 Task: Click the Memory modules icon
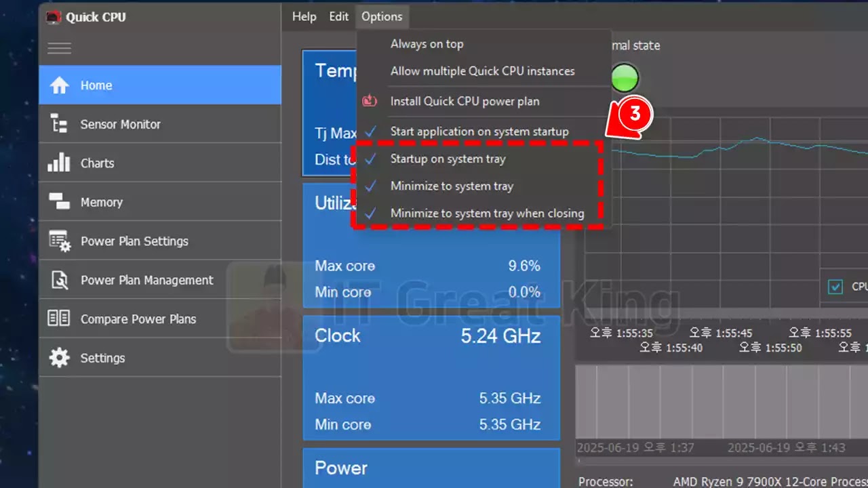[x=60, y=201]
